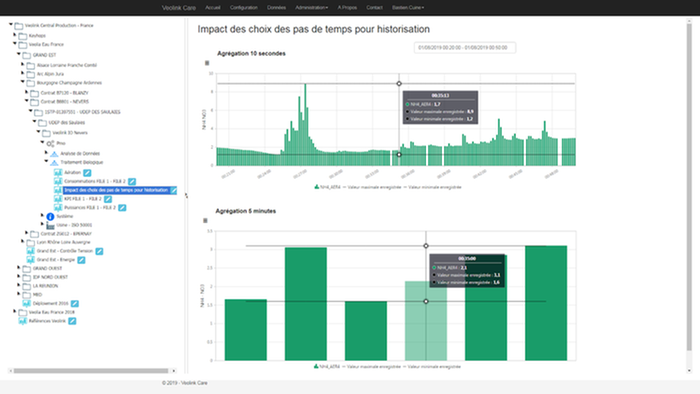Open the Bastien.Cuine user dropdown
The width and height of the screenshot is (700, 394).
click(408, 8)
